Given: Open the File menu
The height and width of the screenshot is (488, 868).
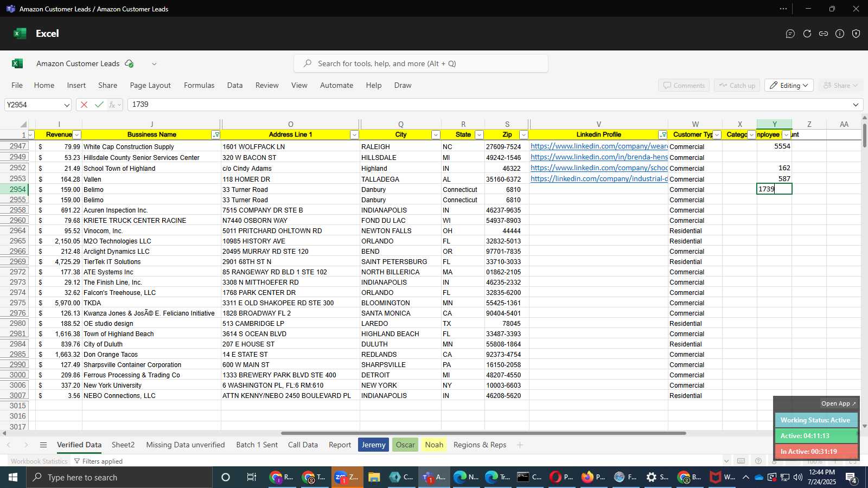Looking at the screenshot, I should tap(17, 85).
